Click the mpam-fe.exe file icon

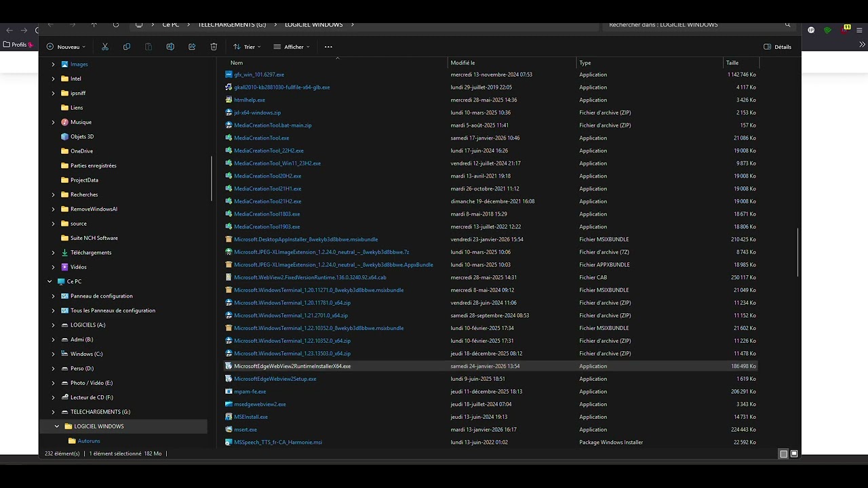point(229,392)
